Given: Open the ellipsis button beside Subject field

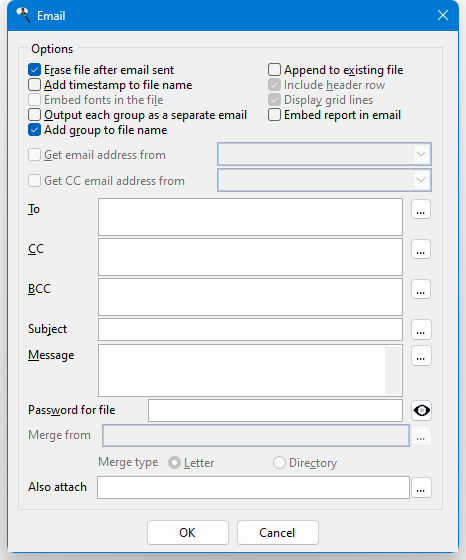Looking at the screenshot, I should coord(421,329).
